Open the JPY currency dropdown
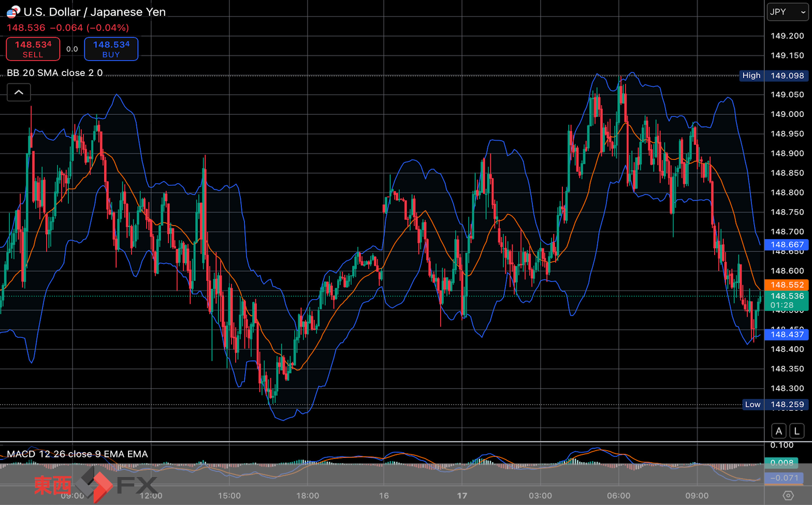This screenshot has width=812, height=505. click(787, 12)
